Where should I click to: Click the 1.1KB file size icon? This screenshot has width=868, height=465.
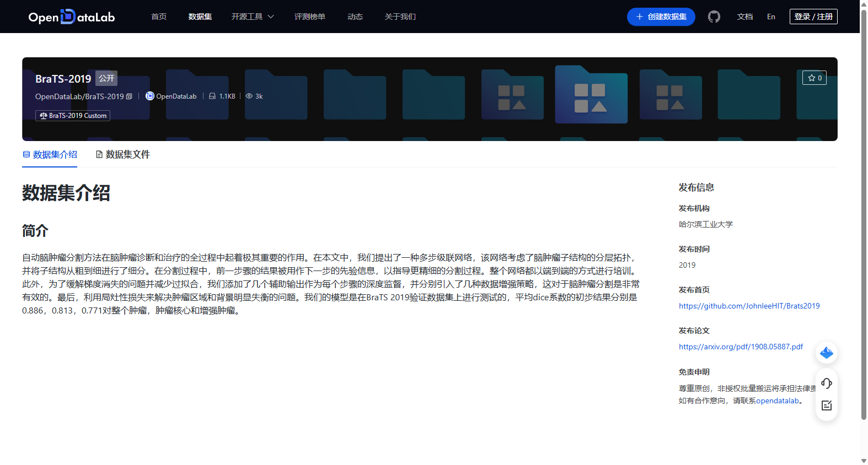point(212,96)
